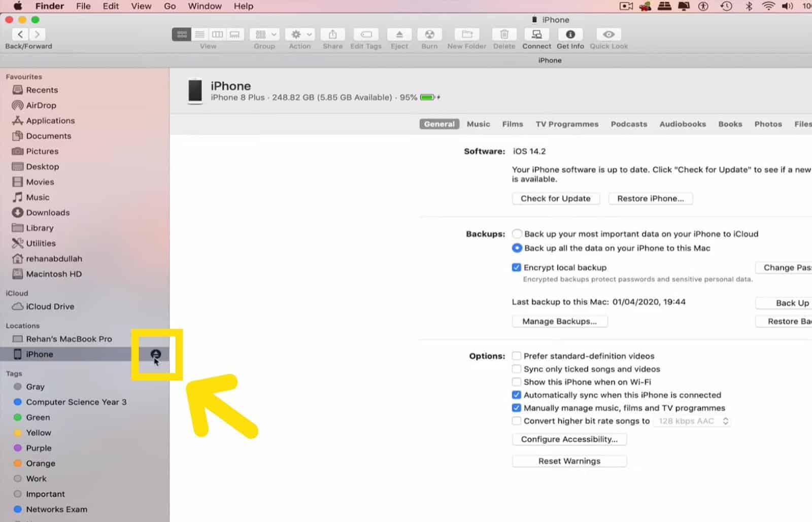Click the Connect toolbar icon
This screenshot has width=812, height=522.
536,34
